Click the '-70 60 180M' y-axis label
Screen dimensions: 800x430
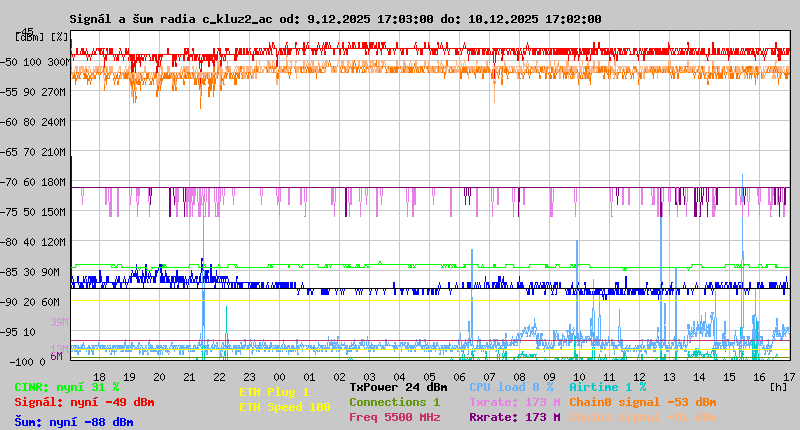(x=33, y=182)
